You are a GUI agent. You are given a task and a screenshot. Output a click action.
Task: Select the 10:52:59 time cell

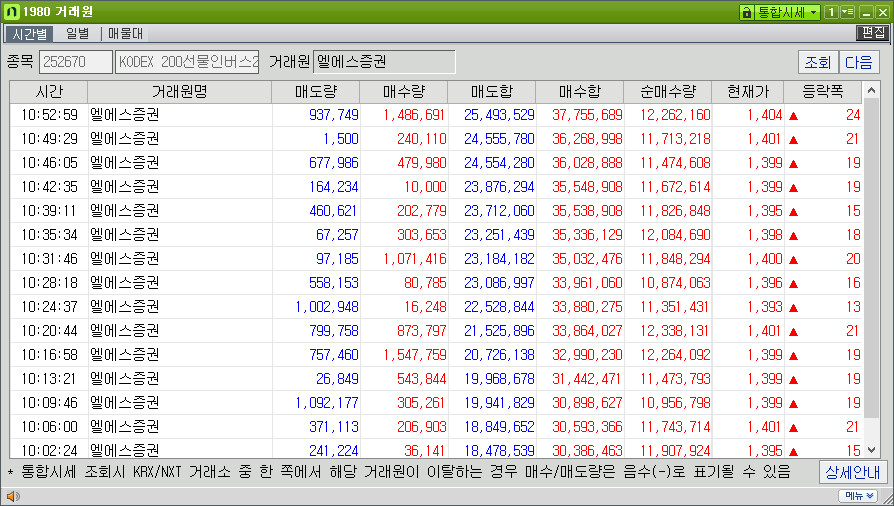tap(49, 115)
